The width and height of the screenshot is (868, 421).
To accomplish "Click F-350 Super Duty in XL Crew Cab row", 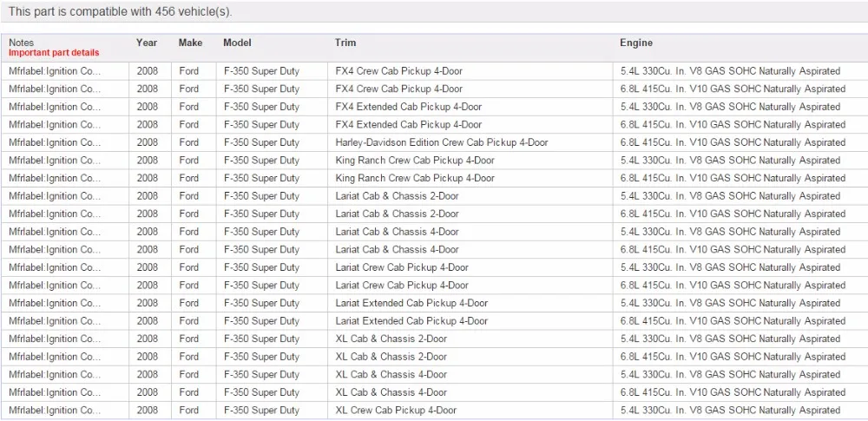I will 272,410.
